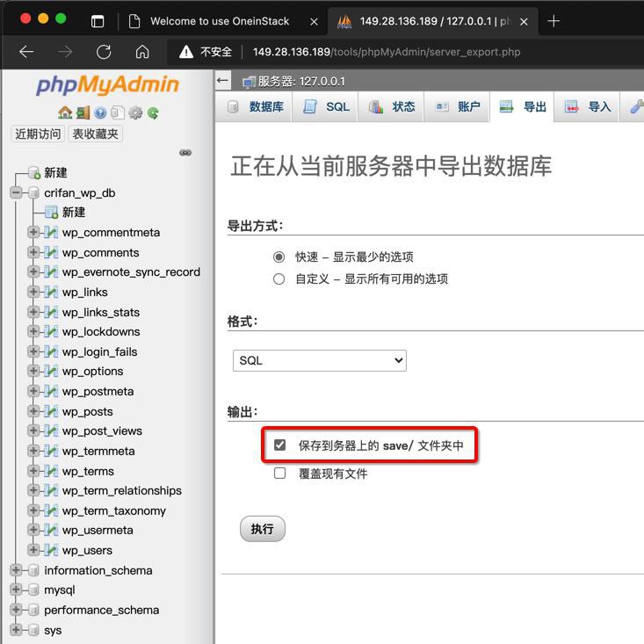The height and width of the screenshot is (644, 644).
Task: Reload navigation panel green refresh icon
Action: 153,112
